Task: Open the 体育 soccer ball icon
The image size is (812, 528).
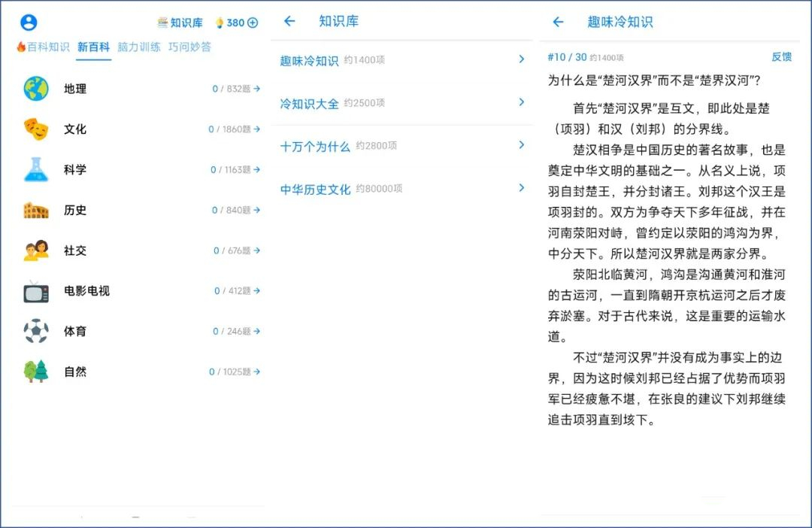Action: (32, 331)
